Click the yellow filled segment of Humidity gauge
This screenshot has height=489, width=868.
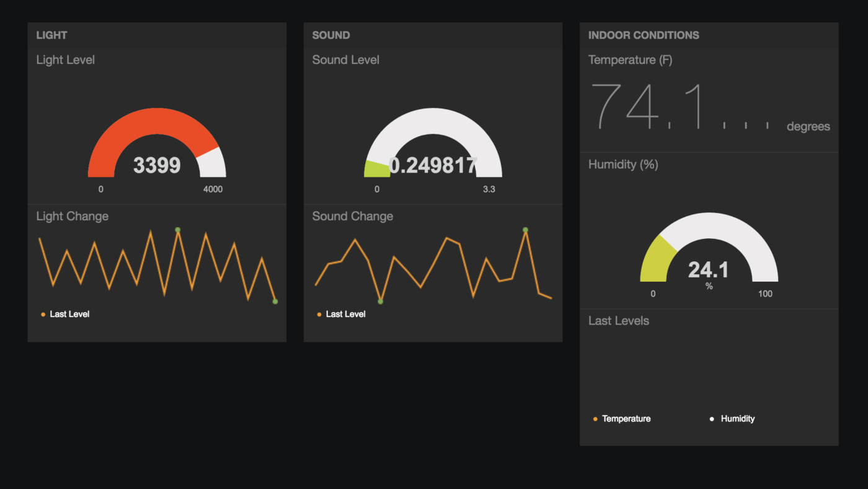click(x=657, y=259)
